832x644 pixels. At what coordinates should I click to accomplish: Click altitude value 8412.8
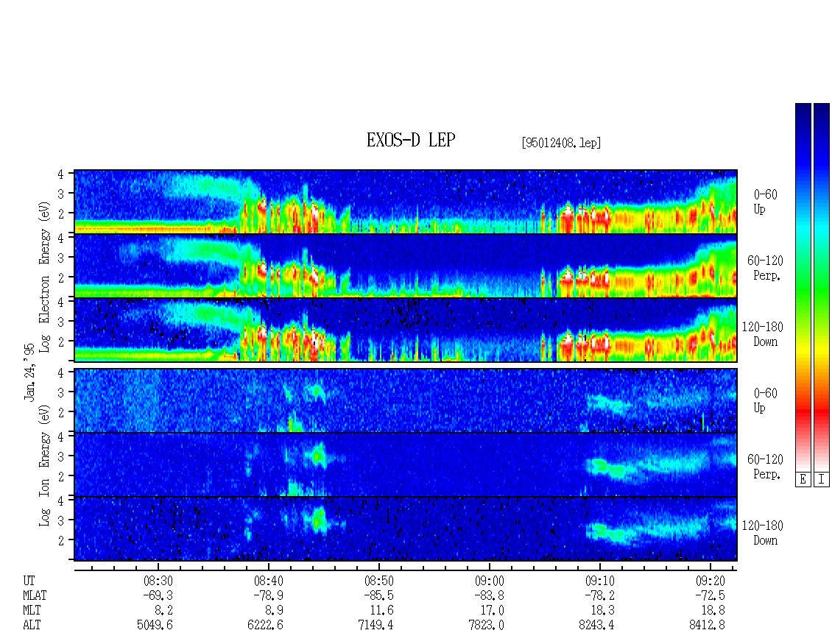tap(707, 626)
